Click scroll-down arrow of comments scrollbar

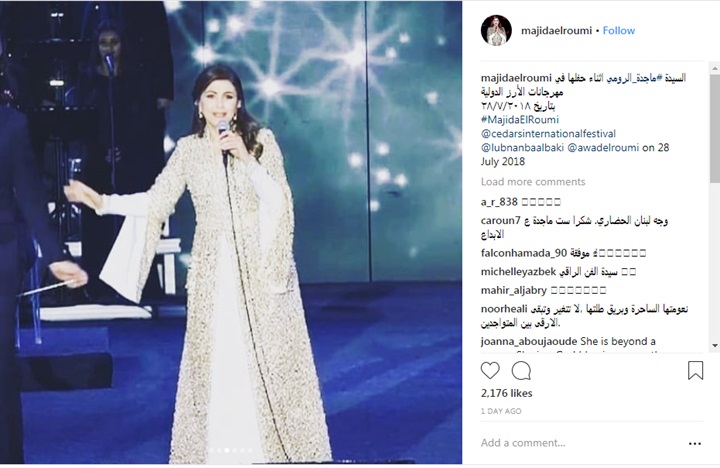pyautogui.click(x=715, y=345)
